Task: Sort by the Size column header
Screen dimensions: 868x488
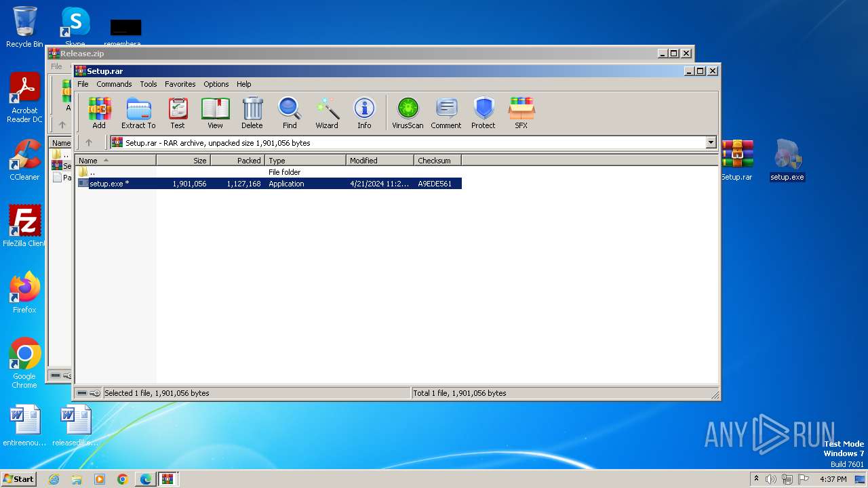Action: [x=183, y=161]
